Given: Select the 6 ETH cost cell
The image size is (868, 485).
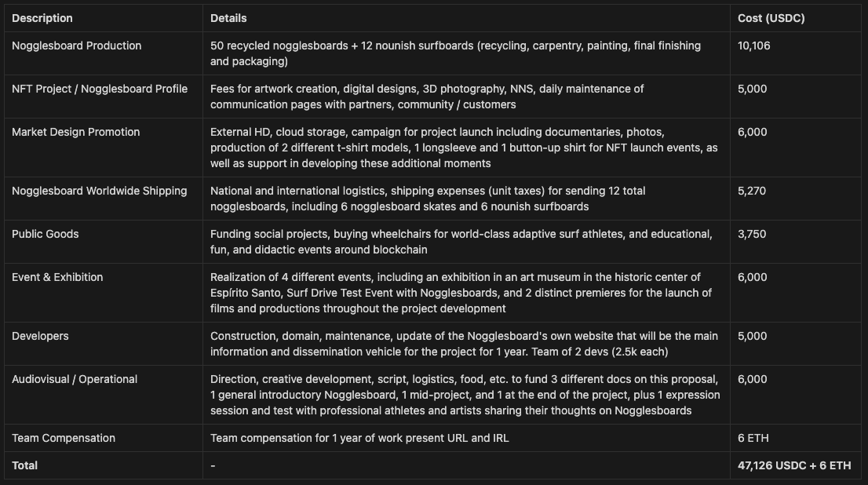Looking at the screenshot, I should pos(752,438).
